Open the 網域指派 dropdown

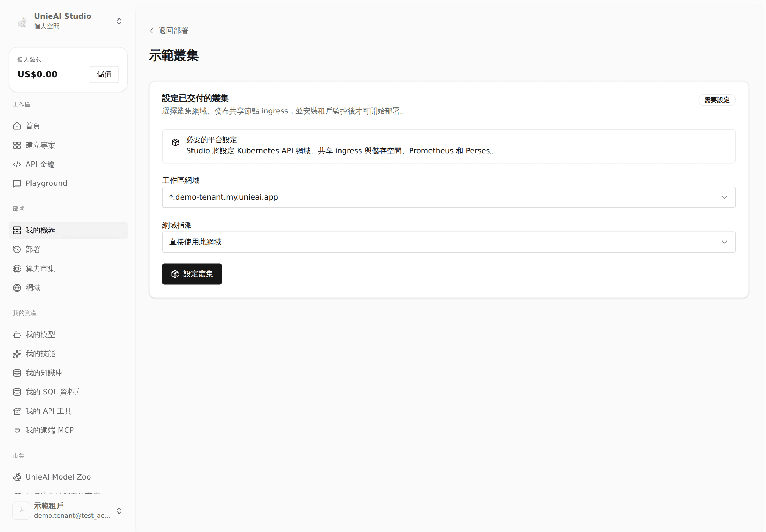point(449,242)
